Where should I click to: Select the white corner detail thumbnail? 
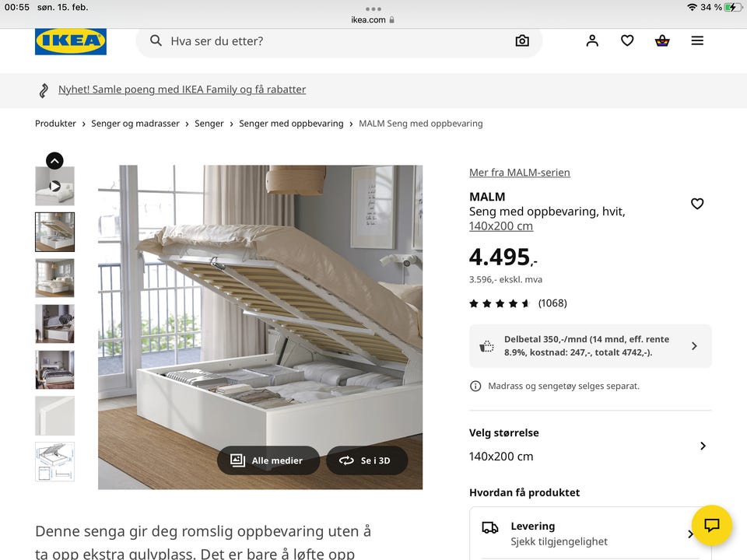[x=54, y=415]
